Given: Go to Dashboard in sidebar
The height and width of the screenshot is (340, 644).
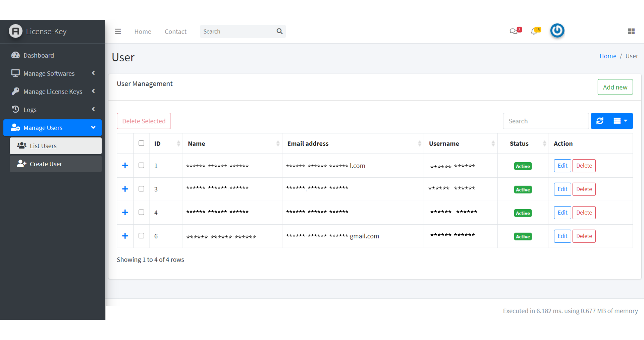Looking at the screenshot, I should coord(39,55).
